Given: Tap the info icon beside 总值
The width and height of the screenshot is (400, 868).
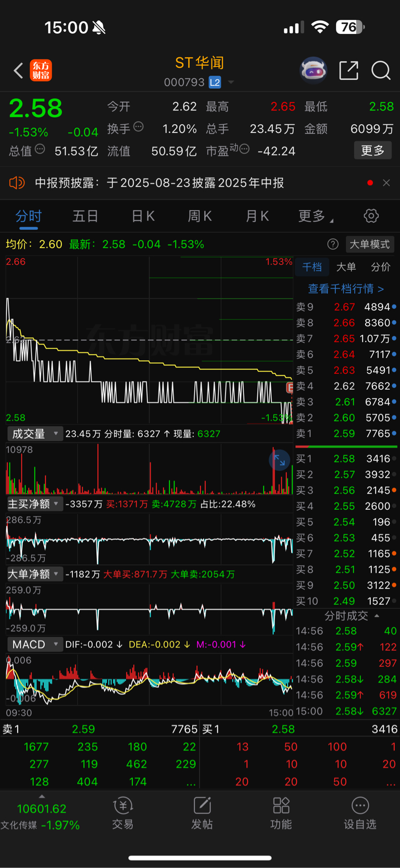Looking at the screenshot, I should click(x=40, y=150).
